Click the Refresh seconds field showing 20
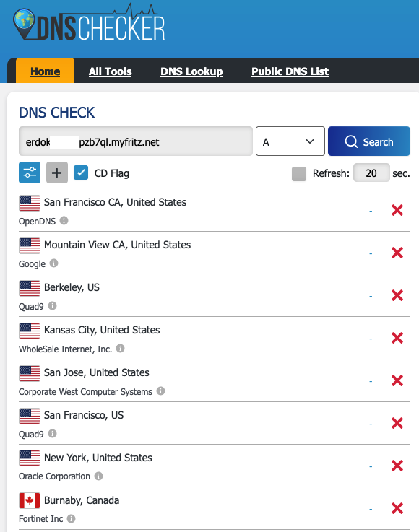This screenshot has height=532, width=419. pyautogui.click(x=371, y=173)
